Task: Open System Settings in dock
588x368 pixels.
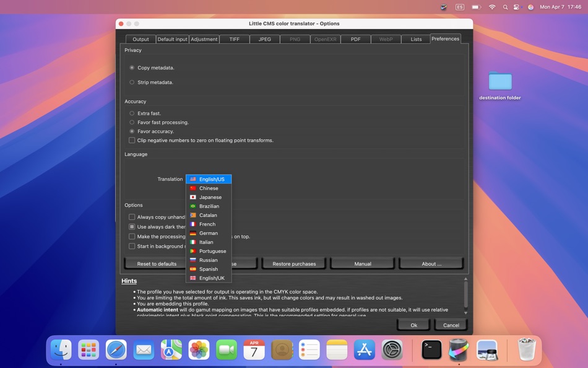Action: tap(392, 349)
